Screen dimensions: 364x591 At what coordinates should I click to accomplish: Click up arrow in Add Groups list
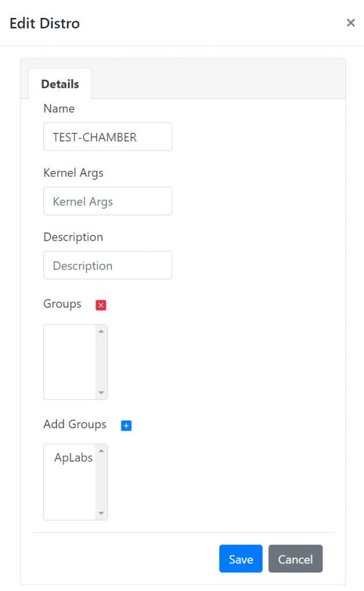[102, 451]
